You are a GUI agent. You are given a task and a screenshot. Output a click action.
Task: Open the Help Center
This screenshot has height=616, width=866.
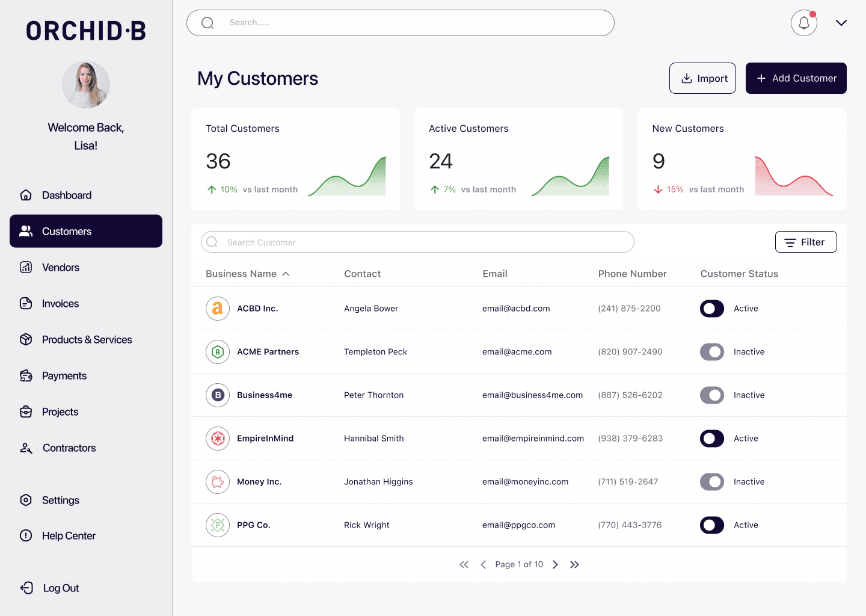69,536
